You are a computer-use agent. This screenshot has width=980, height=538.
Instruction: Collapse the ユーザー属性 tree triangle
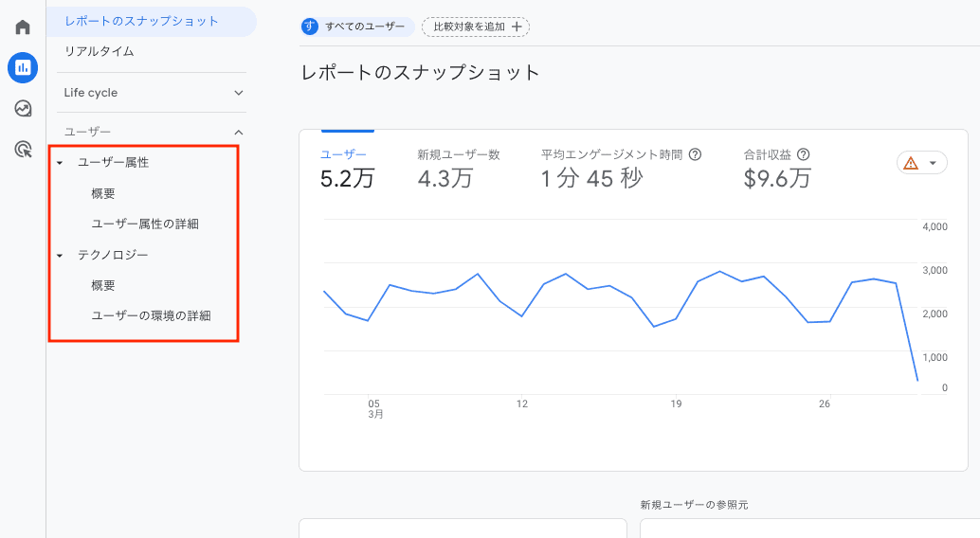(x=60, y=163)
